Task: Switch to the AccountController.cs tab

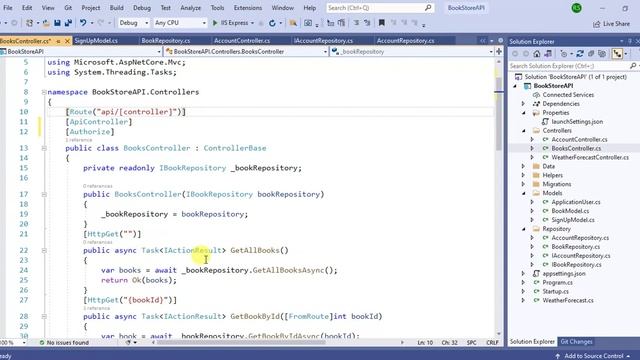Action: pos(242,41)
